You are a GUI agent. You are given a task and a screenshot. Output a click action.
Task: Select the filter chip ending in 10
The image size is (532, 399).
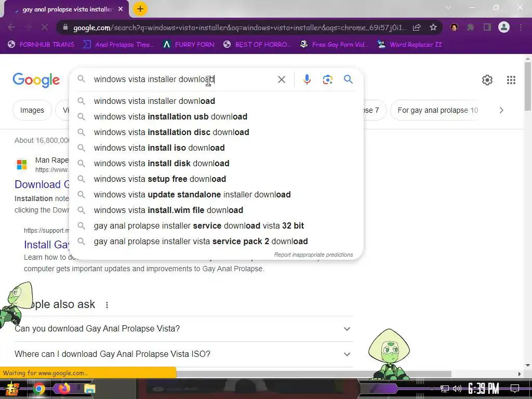coord(437,110)
